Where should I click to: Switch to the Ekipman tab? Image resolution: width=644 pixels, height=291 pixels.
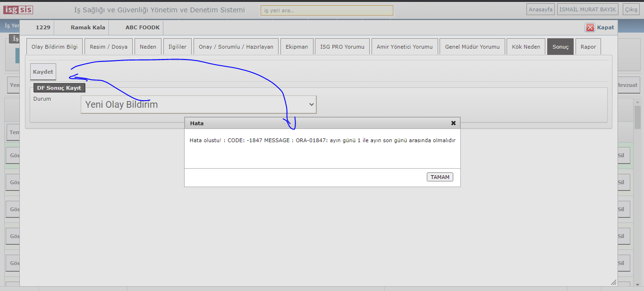[x=297, y=47]
